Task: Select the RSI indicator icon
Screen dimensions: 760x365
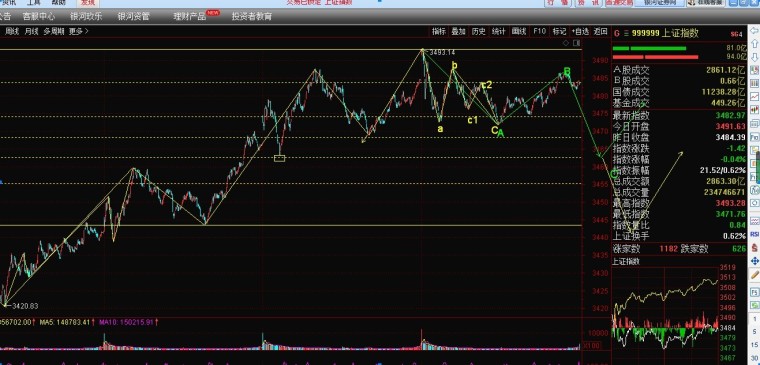Action: 755,234
